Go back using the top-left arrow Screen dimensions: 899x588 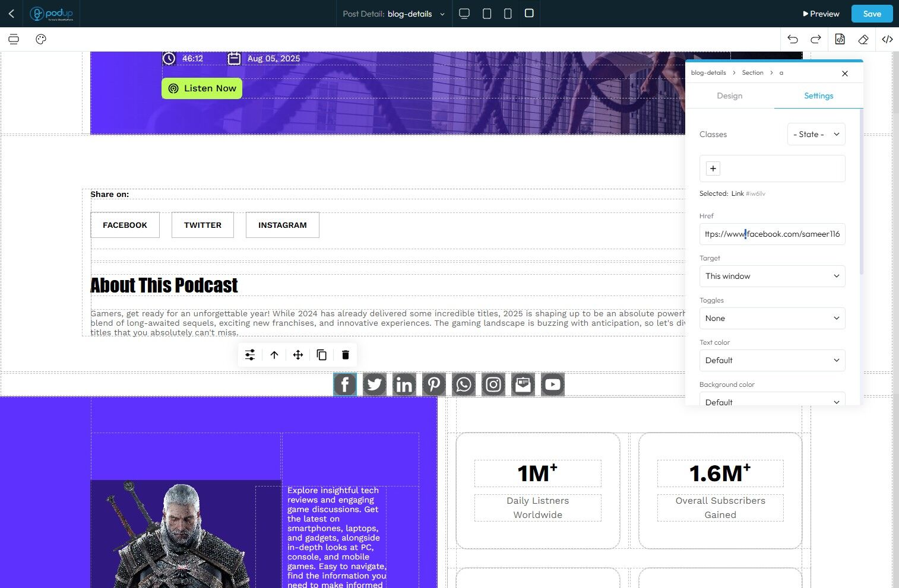[11, 14]
